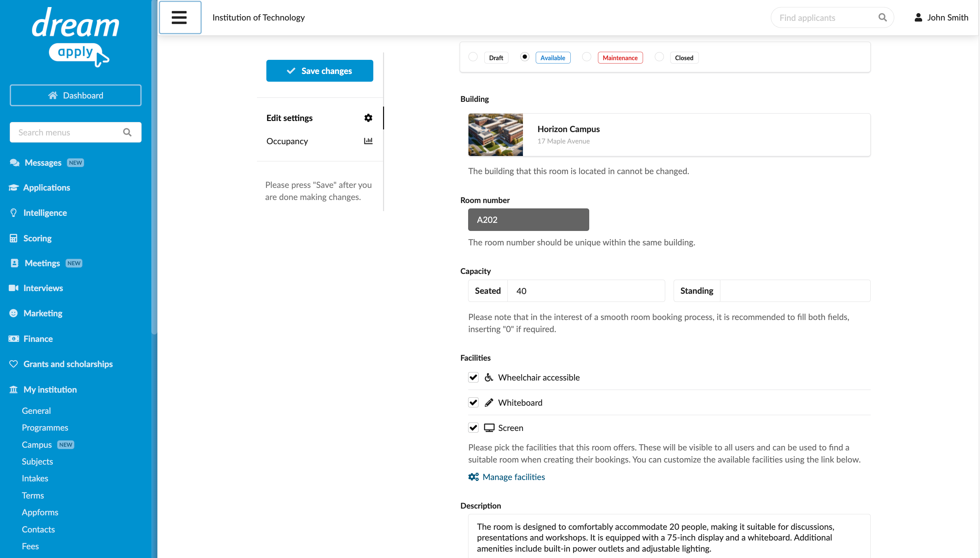Uncheck the Screen facility checkbox

point(473,428)
